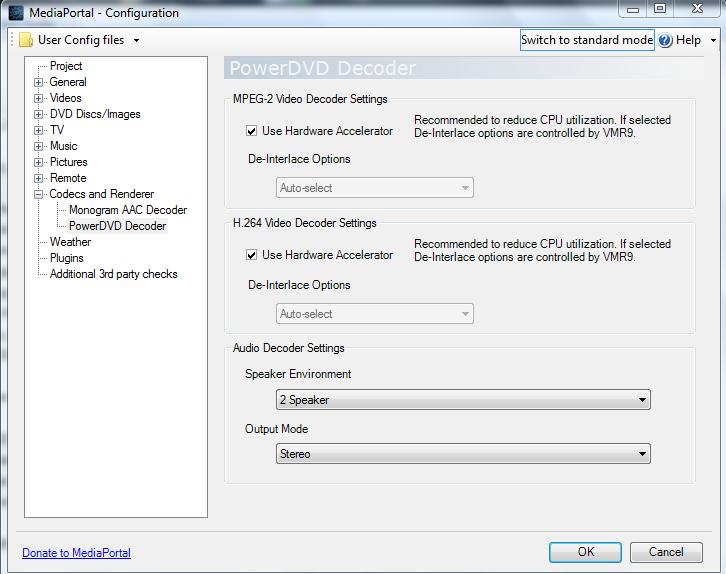
Task: Open the Donate to MediaPortal link
Action: pos(76,553)
